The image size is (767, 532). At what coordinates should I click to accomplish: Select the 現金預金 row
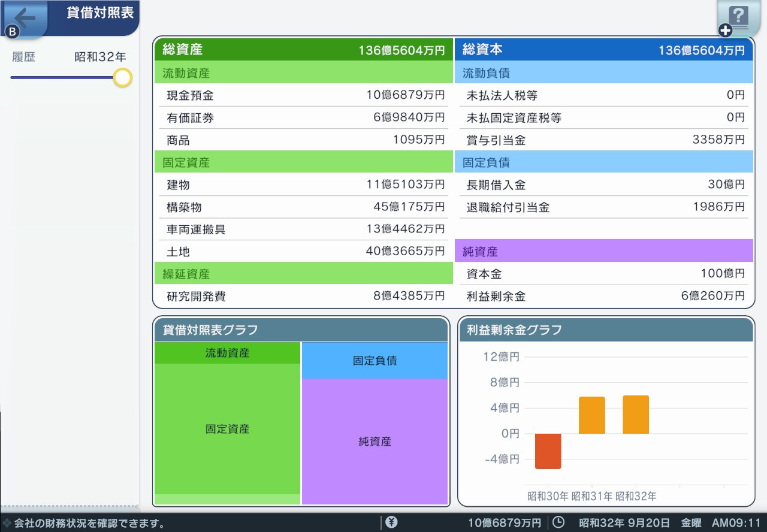(x=304, y=95)
